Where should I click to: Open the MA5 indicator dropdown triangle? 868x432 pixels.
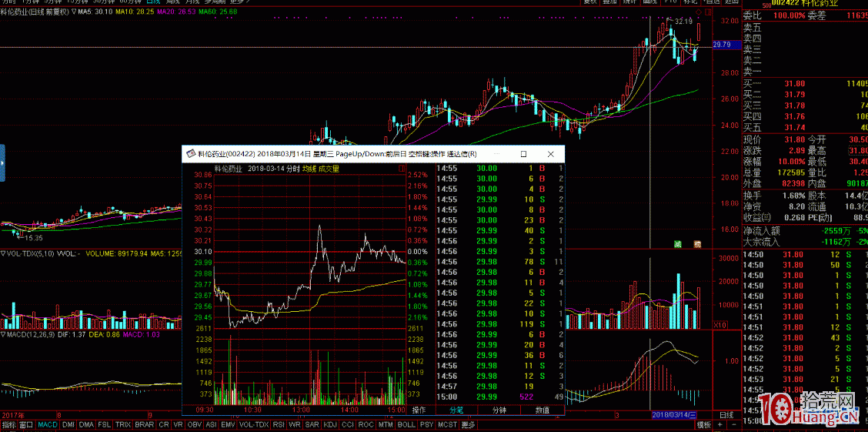(x=74, y=11)
